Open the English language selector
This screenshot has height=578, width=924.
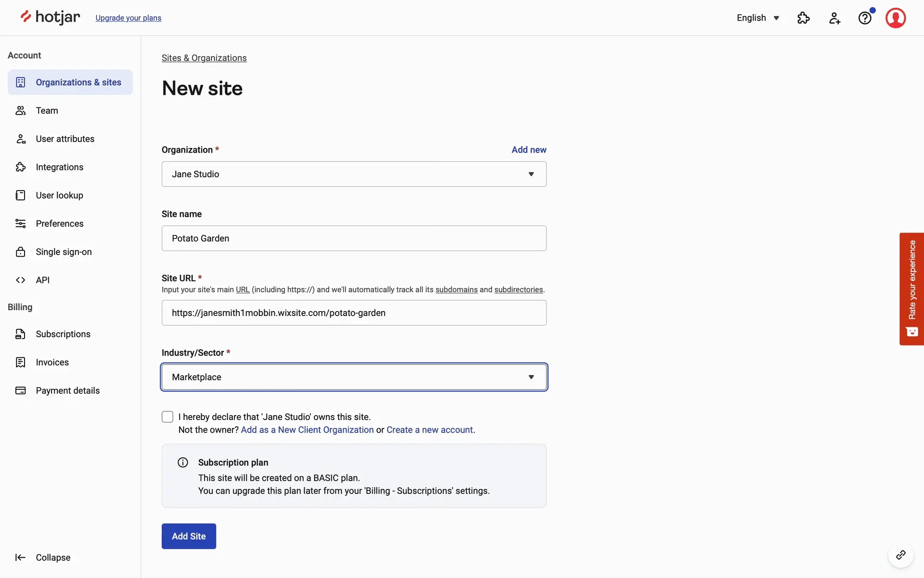pos(757,18)
